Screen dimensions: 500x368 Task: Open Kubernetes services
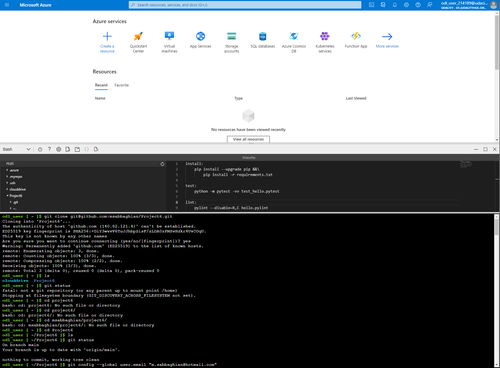(x=325, y=42)
